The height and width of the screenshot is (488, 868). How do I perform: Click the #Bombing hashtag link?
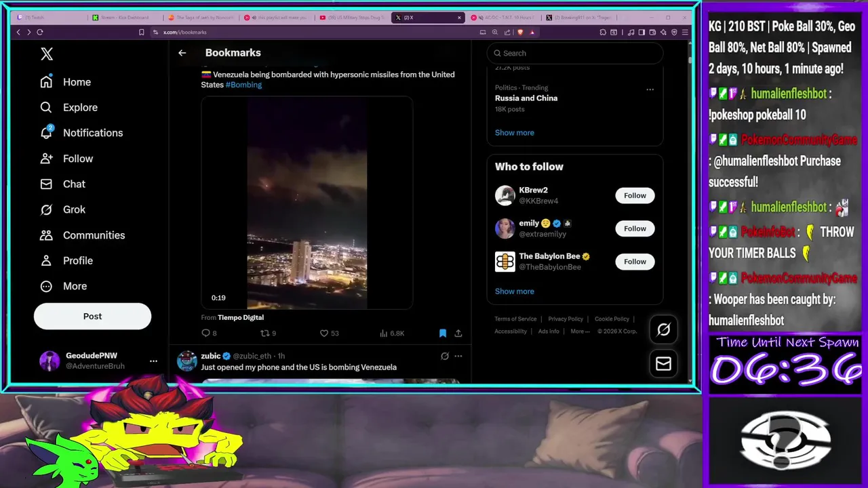tap(243, 85)
